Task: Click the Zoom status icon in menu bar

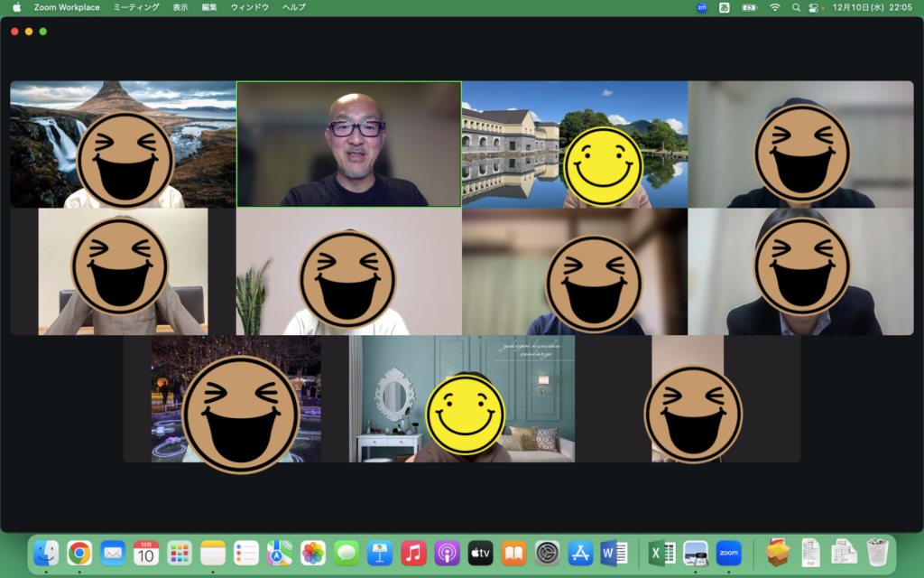Action: point(702,7)
